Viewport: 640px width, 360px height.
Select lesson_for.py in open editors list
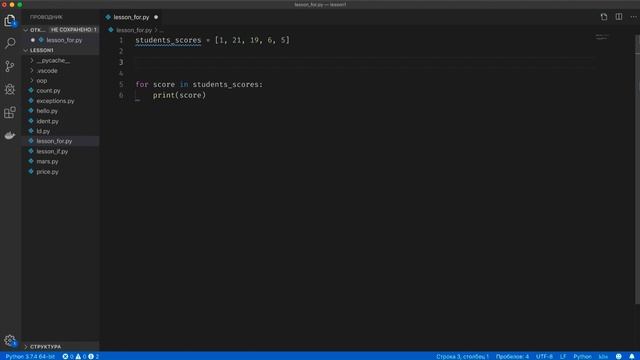[64, 40]
